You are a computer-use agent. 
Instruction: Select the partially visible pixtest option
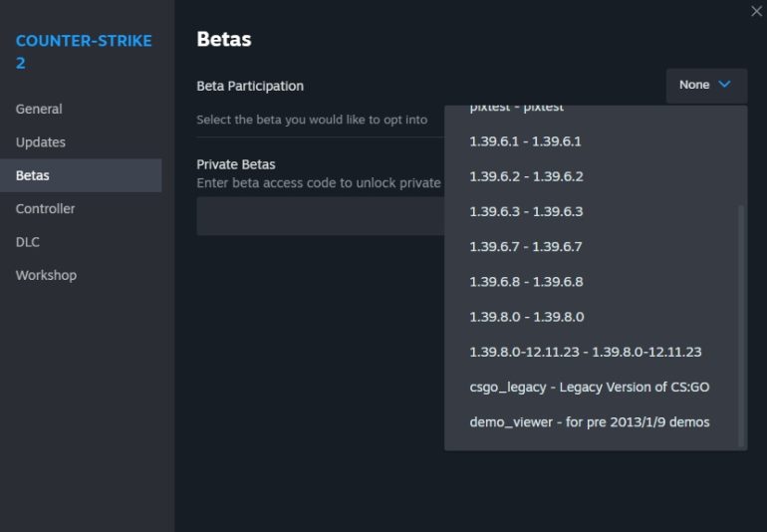click(516, 110)
